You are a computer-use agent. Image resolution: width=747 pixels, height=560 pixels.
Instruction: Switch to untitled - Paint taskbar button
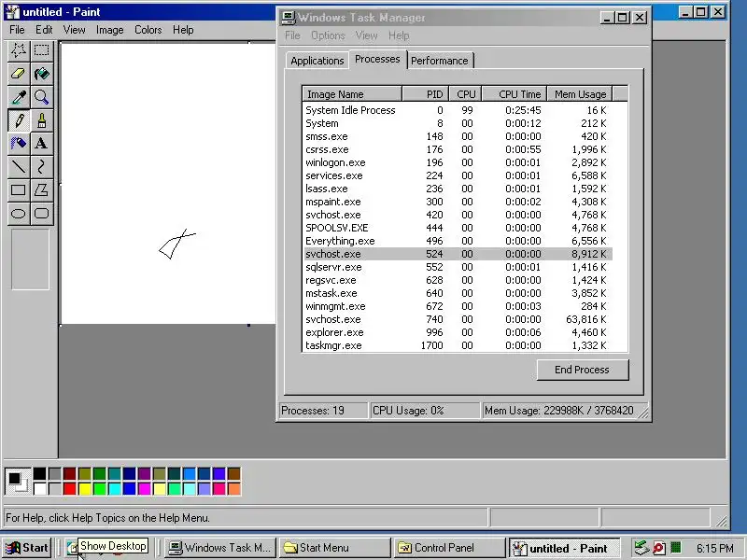tap(564, 548)
